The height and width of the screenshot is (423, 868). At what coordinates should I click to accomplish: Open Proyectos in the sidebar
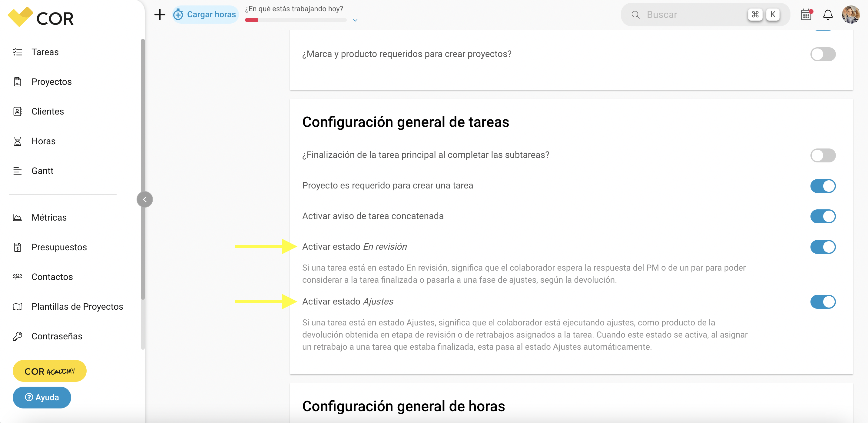[51, 82]
